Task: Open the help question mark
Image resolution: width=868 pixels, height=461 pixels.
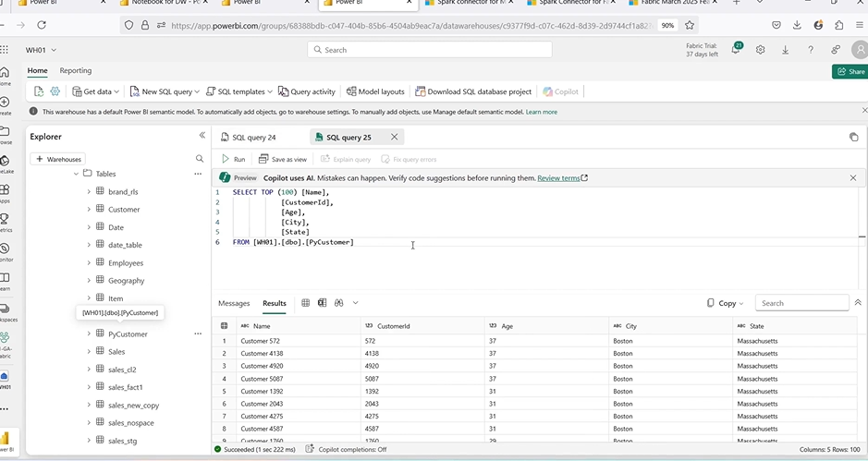Action: tap(811, 50)
